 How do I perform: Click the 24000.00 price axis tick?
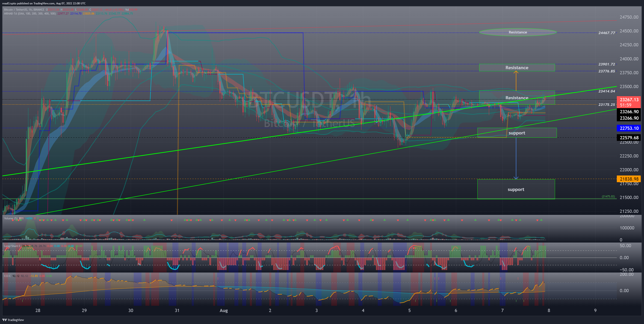click(x=629, y=59)
